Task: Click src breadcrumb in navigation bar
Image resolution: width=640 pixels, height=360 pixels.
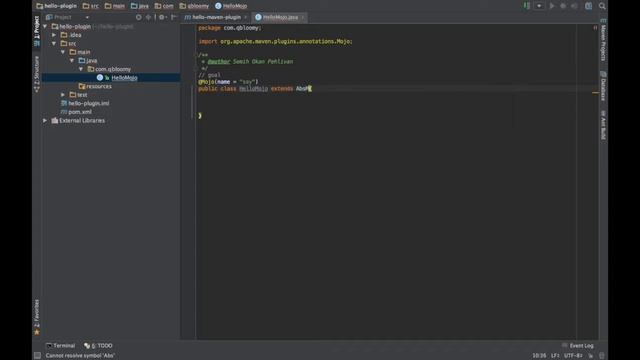Action: point(91,6)
